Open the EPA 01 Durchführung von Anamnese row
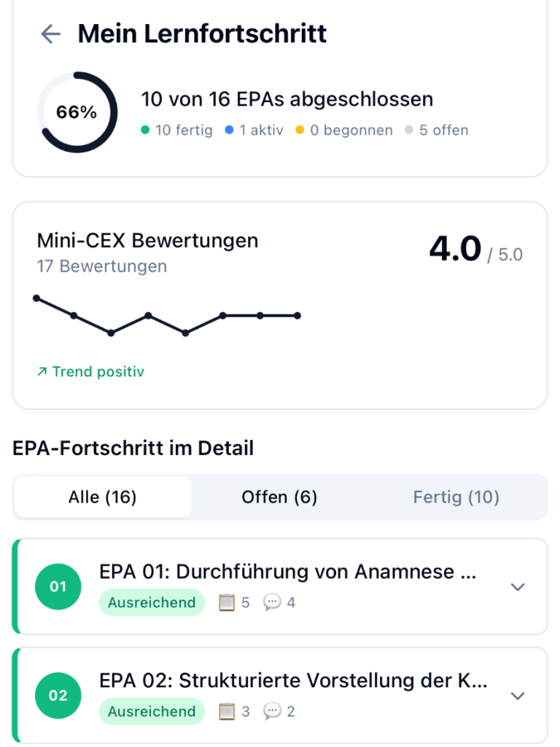The height and width of the screenshot is (747, 560). [x=287, y=573]
